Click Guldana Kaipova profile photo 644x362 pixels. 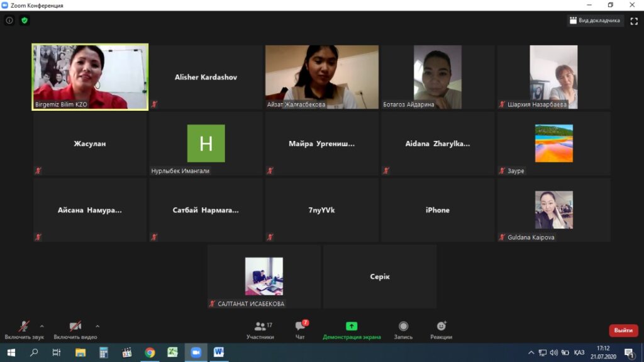553,210
